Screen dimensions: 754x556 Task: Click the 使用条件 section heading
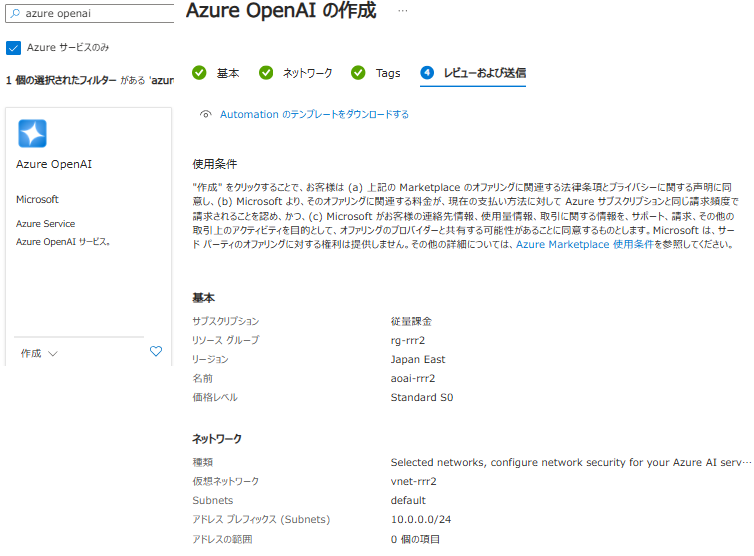(x=214, y=164)
